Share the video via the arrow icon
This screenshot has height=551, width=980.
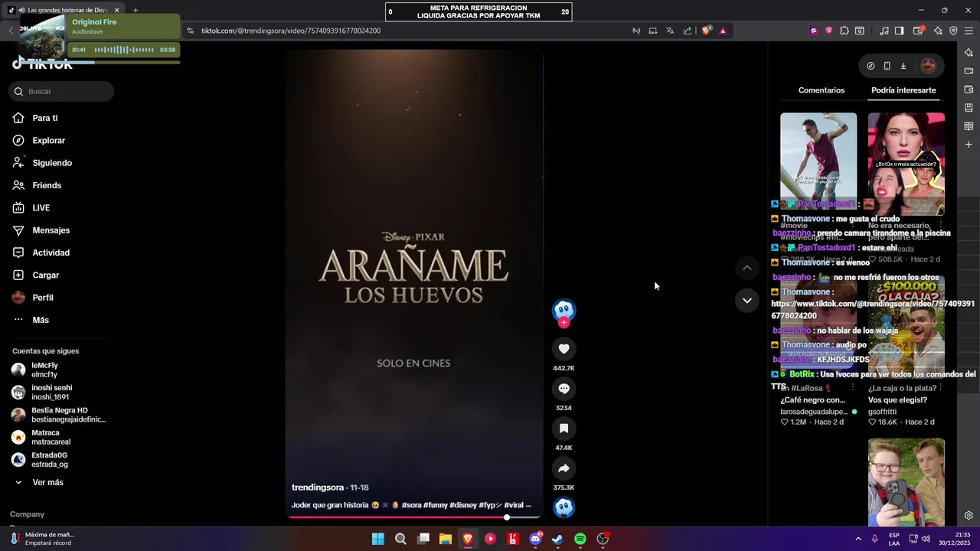pos(563,468)
